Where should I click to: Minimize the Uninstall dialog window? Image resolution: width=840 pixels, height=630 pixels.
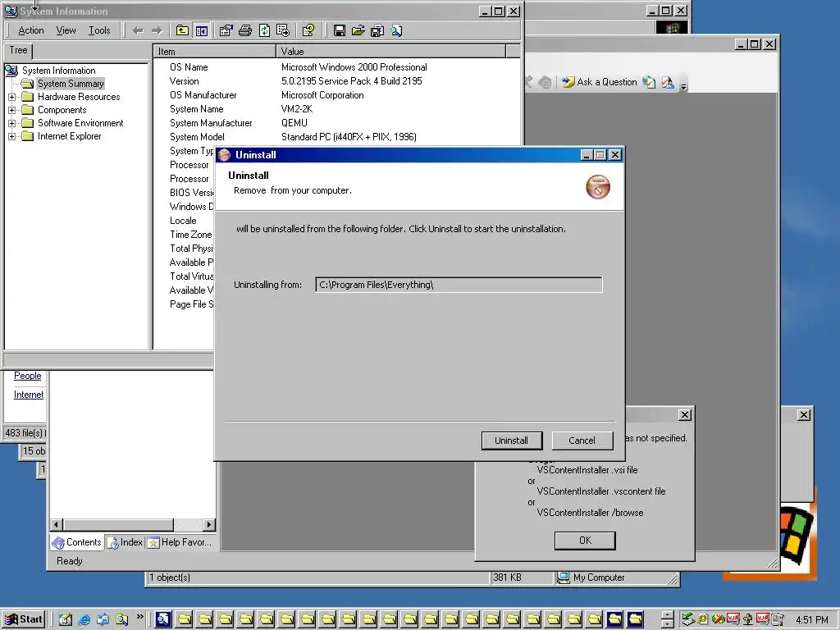587,155
